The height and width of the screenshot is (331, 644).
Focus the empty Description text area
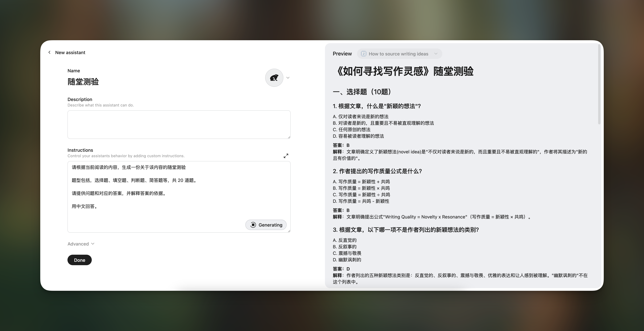179,124
